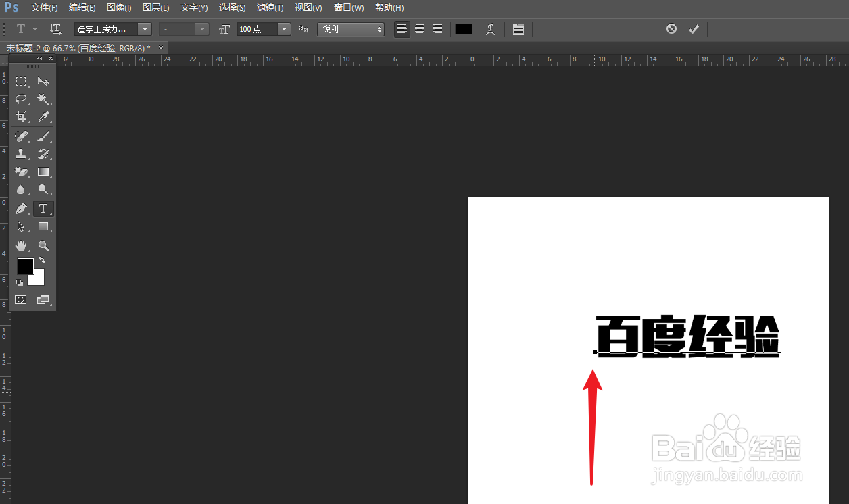Open the 文字(Y) menu
The image size is (849, 504).
click(x=194, y=8)
